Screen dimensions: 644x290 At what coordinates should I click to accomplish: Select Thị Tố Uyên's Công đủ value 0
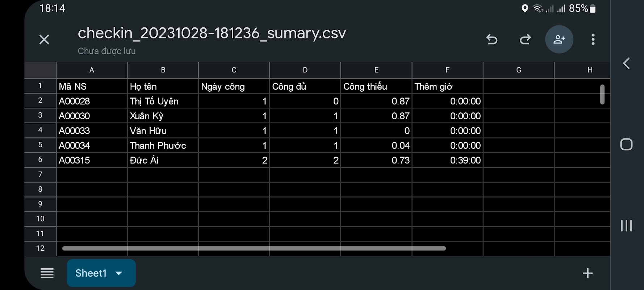(305, 101)
